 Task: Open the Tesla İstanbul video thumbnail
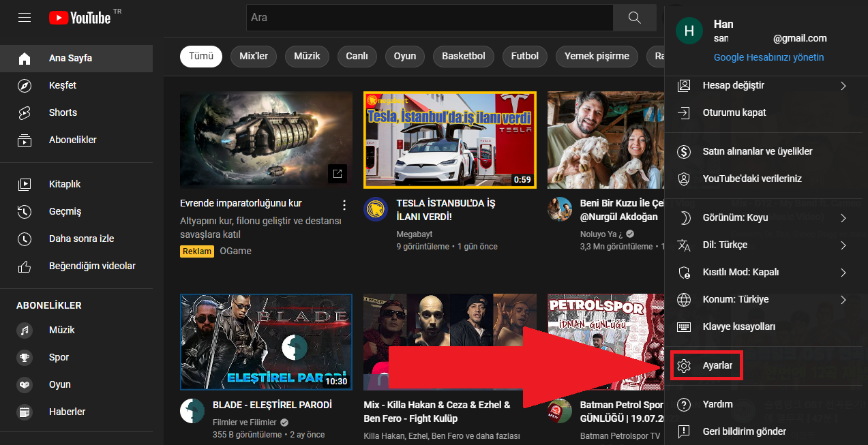click(x=450, y=140)
